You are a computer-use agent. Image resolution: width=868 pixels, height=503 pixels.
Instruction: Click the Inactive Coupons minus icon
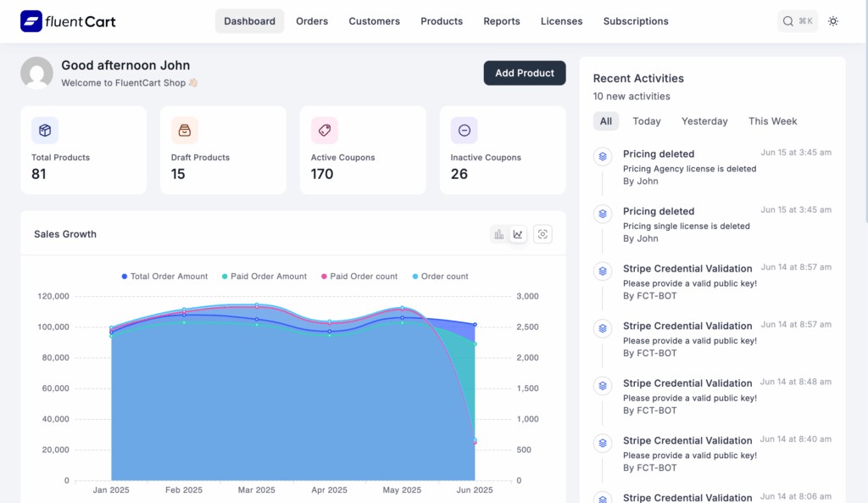point(464,130)
